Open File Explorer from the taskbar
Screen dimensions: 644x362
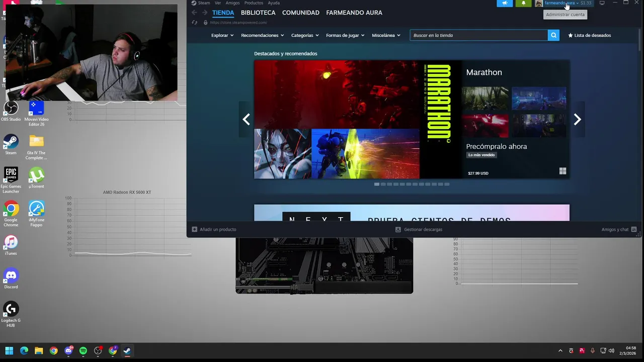tap(39, 351)
